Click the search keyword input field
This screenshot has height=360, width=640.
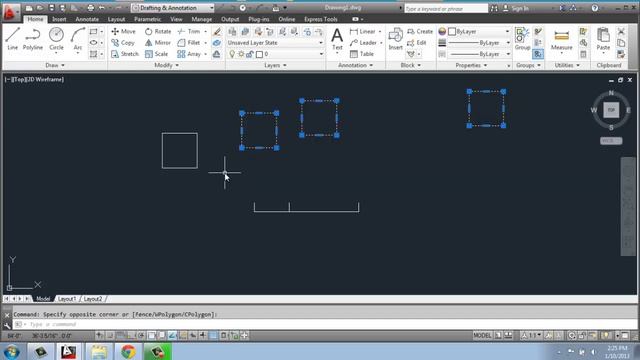point(446,8)
